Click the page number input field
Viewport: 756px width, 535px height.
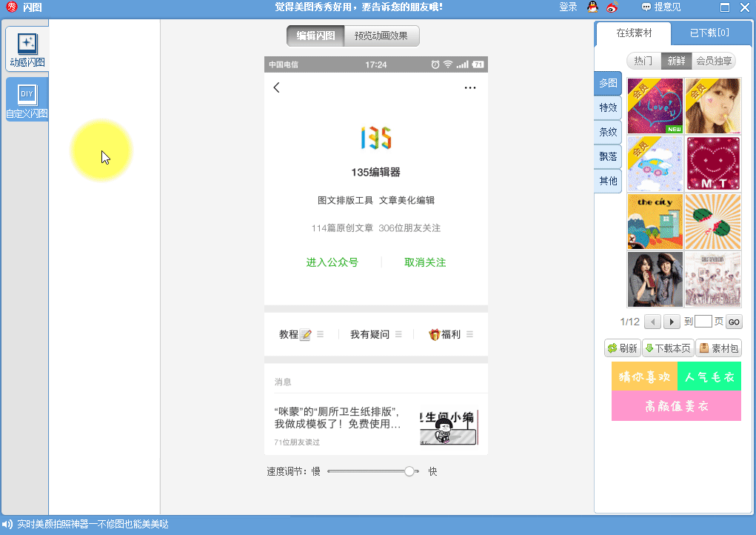point(703,322)
